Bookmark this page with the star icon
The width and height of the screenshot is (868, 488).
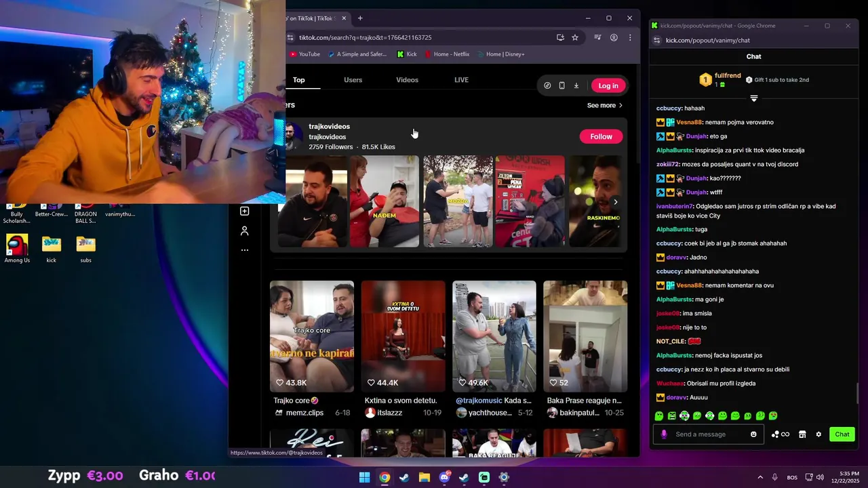pyautogui.click(x=575, y=37)
